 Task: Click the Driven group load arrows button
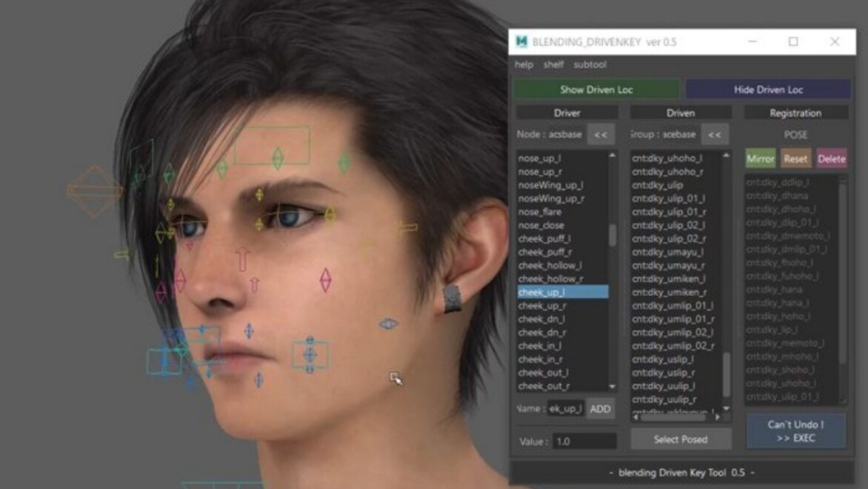pos(715,135)
